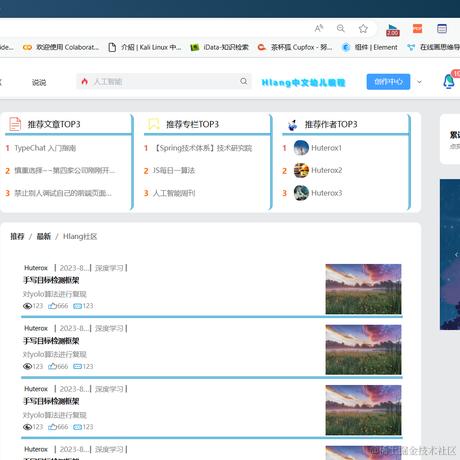Open the Kali Linux bookmark
The height and width of the screenshot is (460, 460).
pyautogui.click(x=145, y=47)
